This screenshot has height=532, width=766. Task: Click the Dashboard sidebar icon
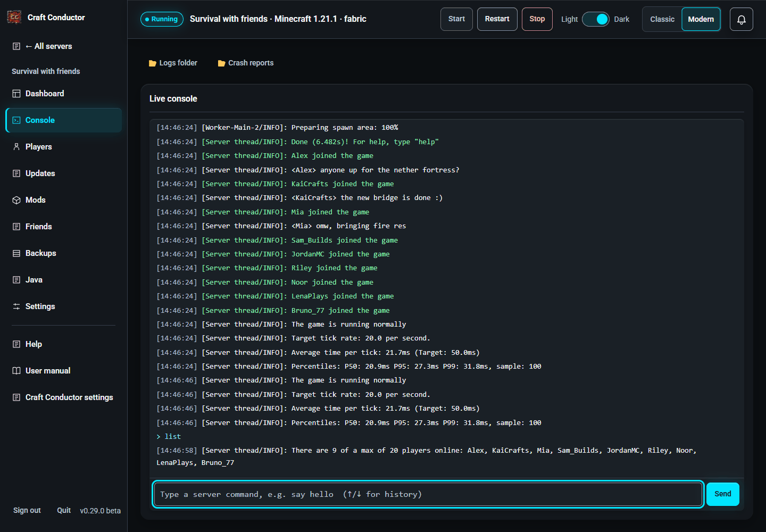[16, 94]
